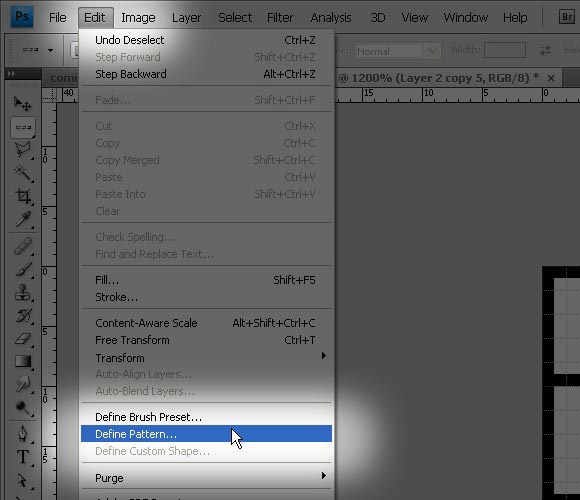The image size is (580, 500).
Task: Select the Magic Wand tool
Action: [23, 173]
